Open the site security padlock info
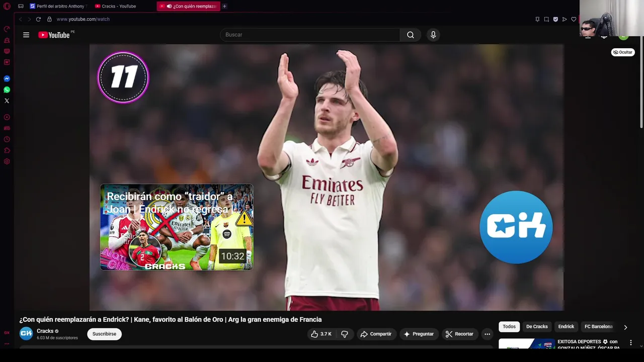This screenshot has width=644, height=362. (x=49, y=19)
